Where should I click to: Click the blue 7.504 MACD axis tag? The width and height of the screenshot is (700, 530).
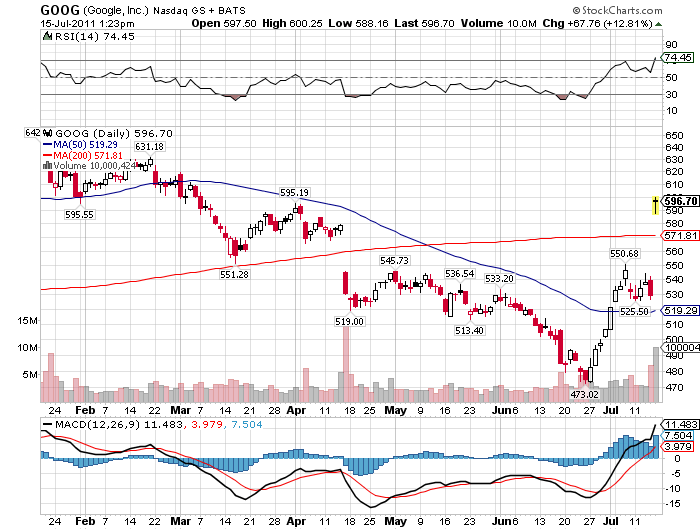[678, 435]
